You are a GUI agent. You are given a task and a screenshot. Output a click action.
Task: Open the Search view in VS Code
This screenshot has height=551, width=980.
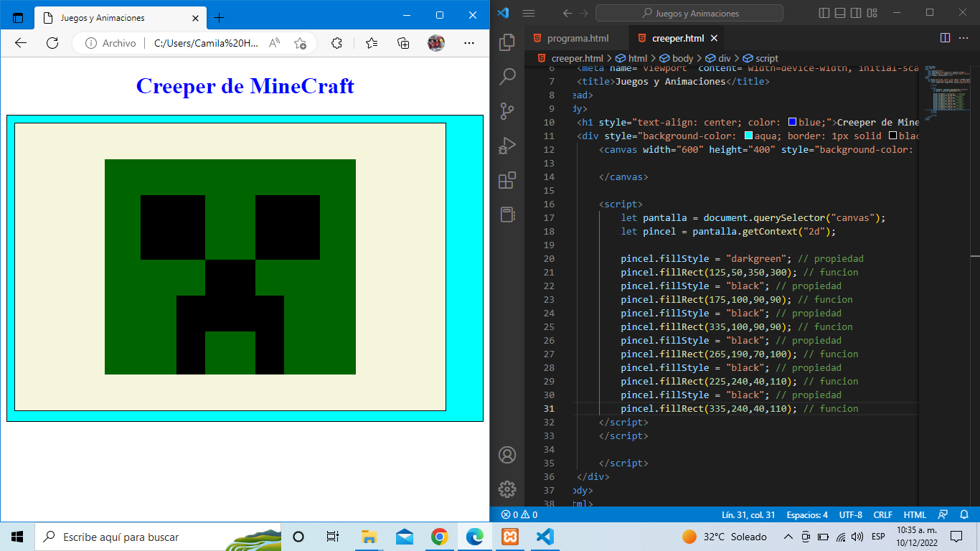click(507, 76)
